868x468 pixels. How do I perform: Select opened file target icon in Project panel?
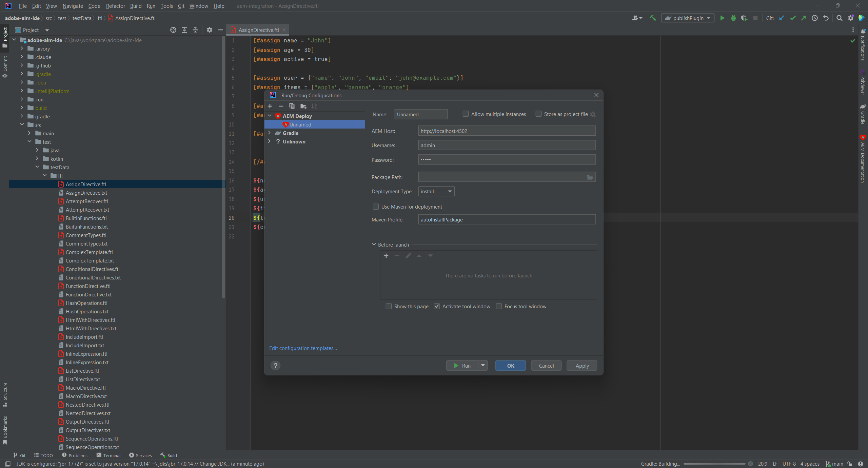[173, 30]
